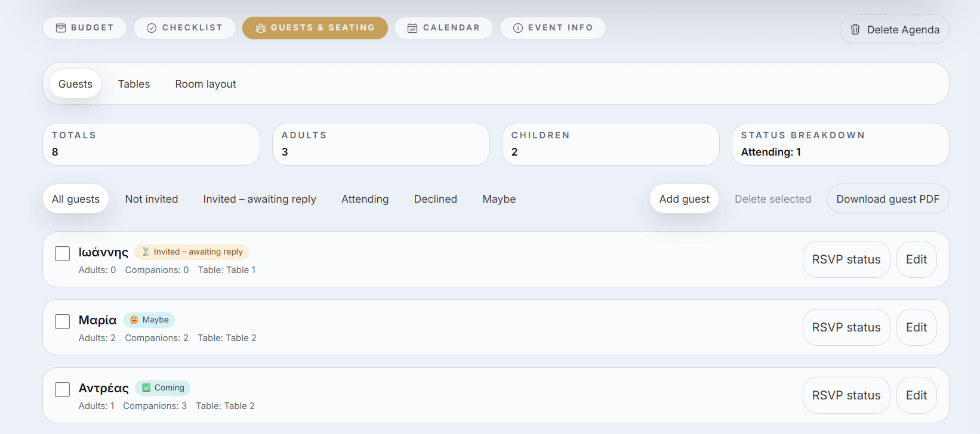Download the guest PDF
Viewport: 980px width, 434px height.
click(887, 199)
